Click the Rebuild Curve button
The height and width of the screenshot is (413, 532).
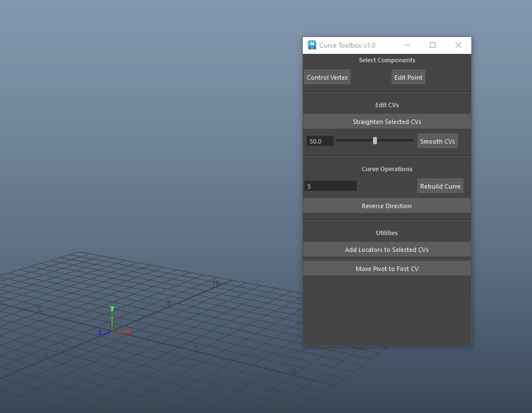(440, 186)
